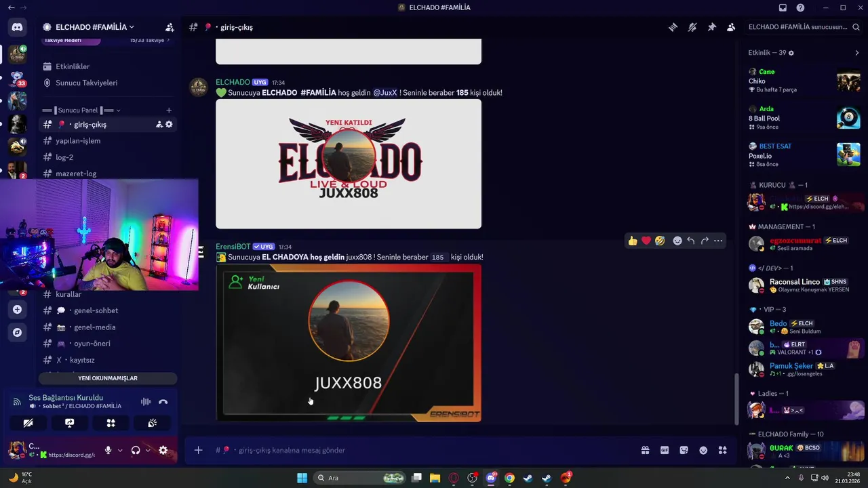This screenshot has height=488, width=868.
Task: Open pinned messages icon
Action: point(711,27)
